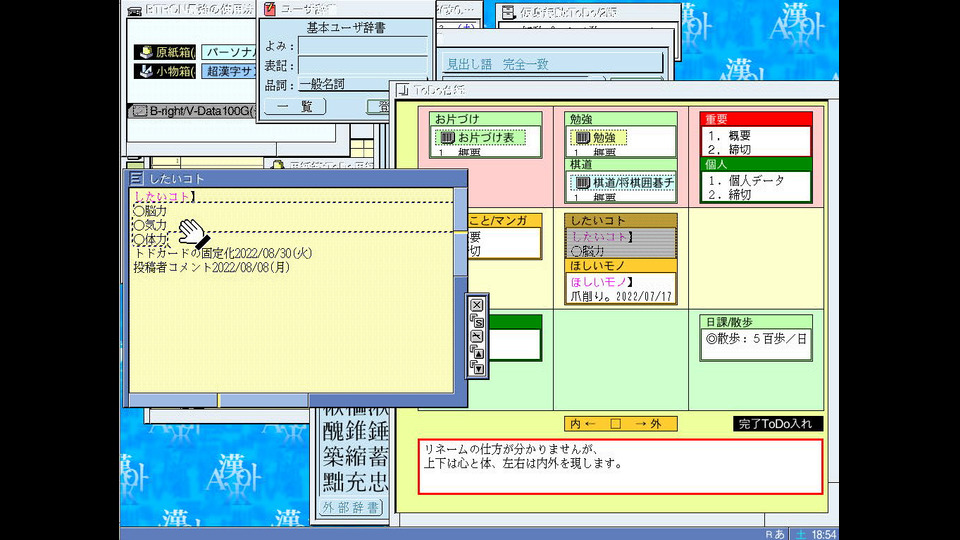Click the BTRON window title bar icon
Image resolution: width=960 pixels, height=540 pixels.
tap(135, 10)
